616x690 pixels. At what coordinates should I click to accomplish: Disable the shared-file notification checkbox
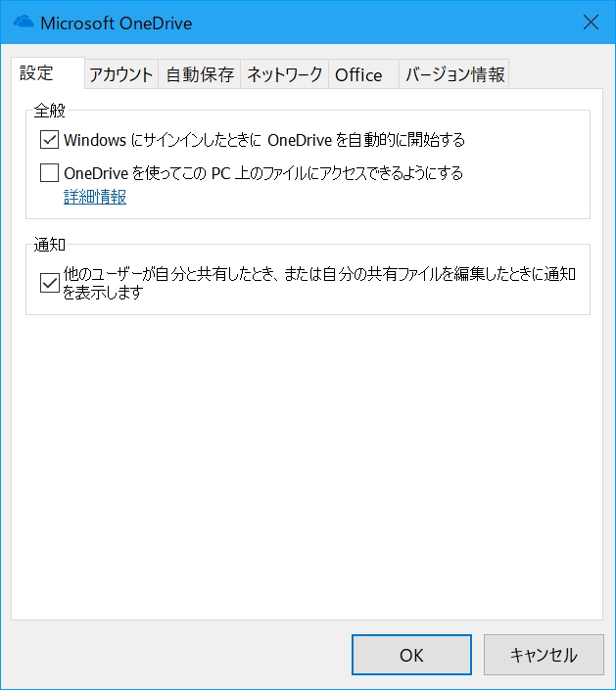[x=49, y=283]
